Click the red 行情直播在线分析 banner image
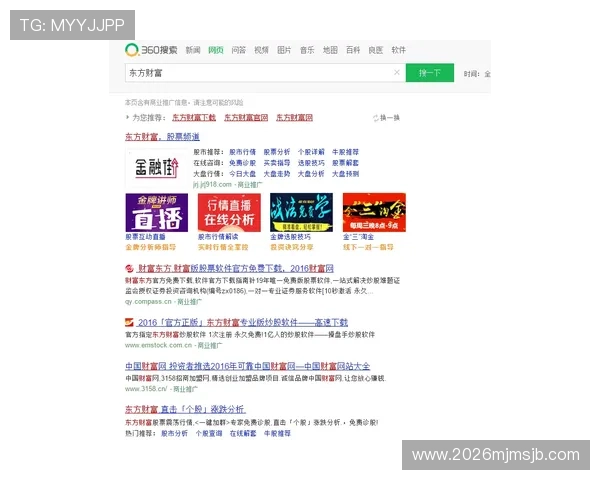The width and height of the screenshot is (600, 480). (x=229, y=212)
